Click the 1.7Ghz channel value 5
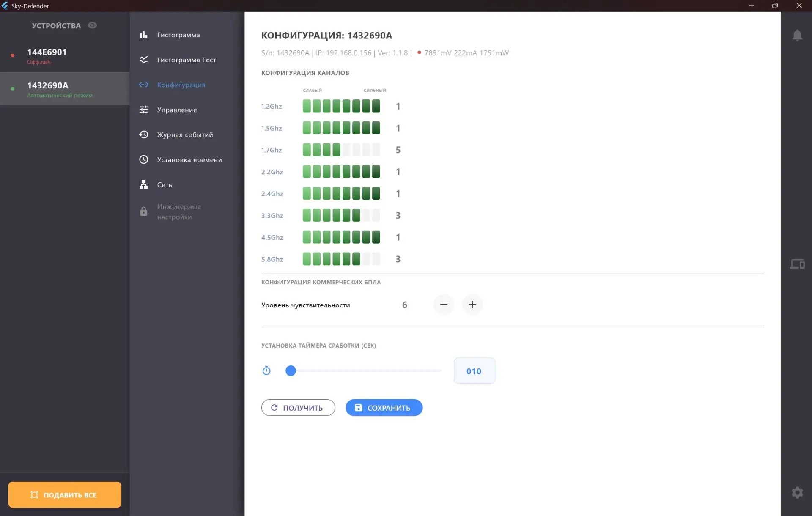 [398, 150]
